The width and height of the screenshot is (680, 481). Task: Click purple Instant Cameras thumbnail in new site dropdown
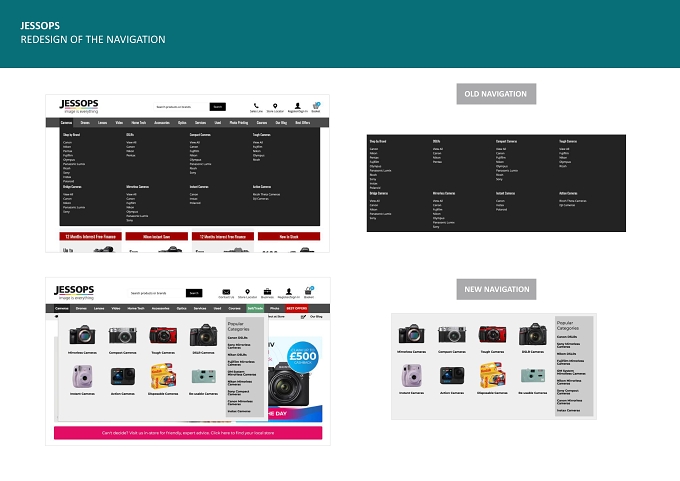(x=82, y=376)
